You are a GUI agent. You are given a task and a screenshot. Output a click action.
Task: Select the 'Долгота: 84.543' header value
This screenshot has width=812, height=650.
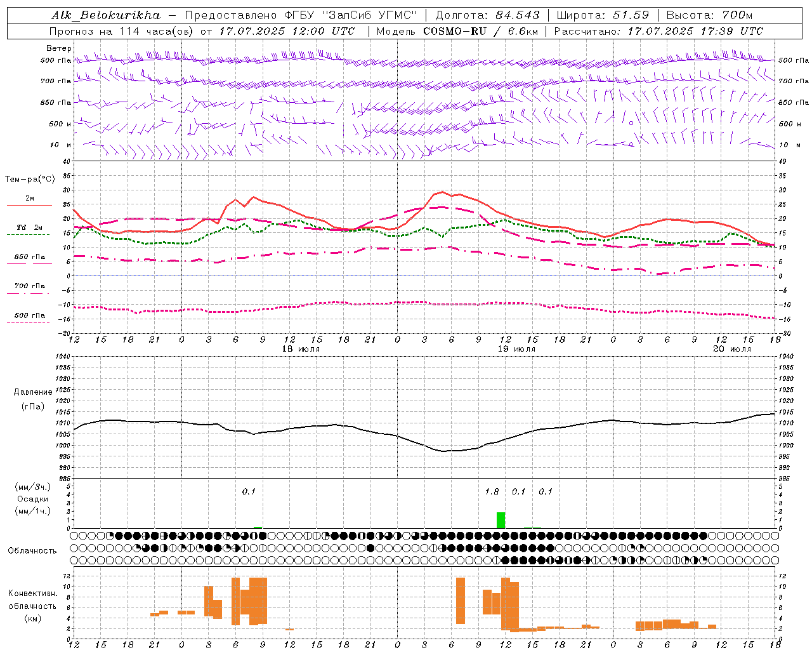coord(488,15)
